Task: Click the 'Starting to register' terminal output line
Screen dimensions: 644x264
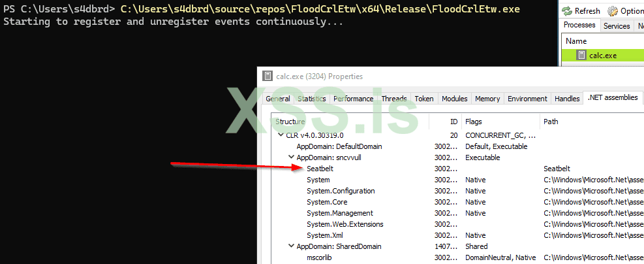Action: coord(174,22)
